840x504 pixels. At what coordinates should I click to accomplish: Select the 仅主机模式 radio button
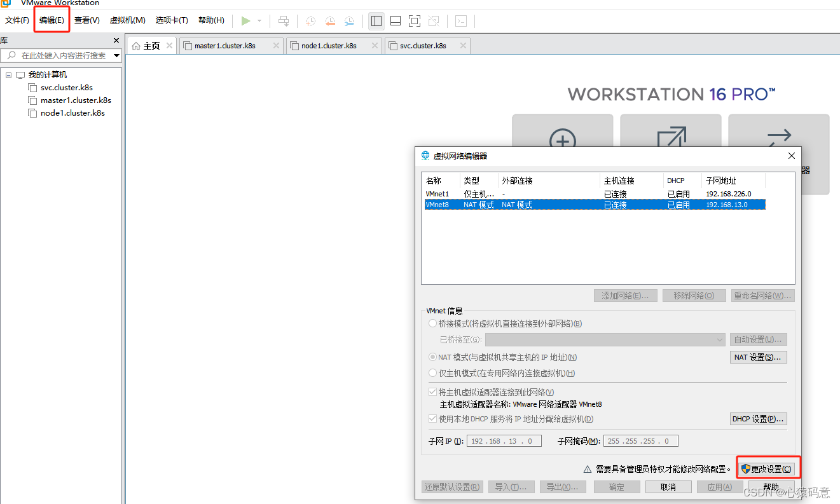[433, 373]
